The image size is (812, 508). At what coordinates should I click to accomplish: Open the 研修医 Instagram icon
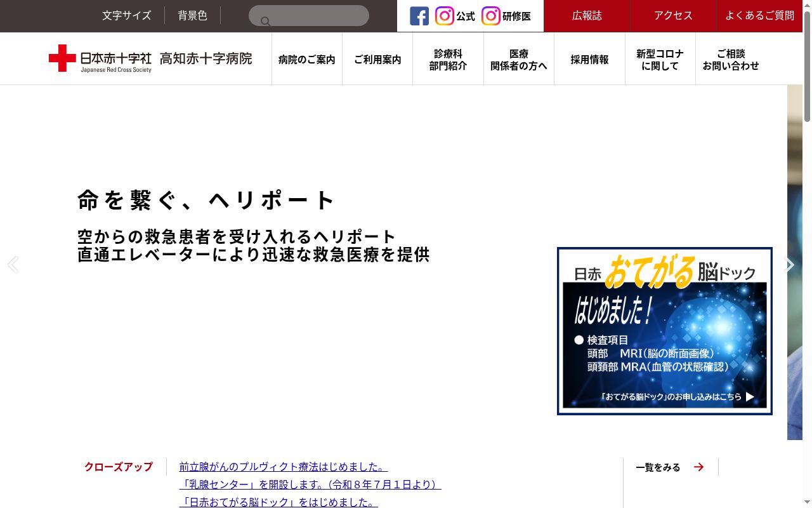pos(491,16)
